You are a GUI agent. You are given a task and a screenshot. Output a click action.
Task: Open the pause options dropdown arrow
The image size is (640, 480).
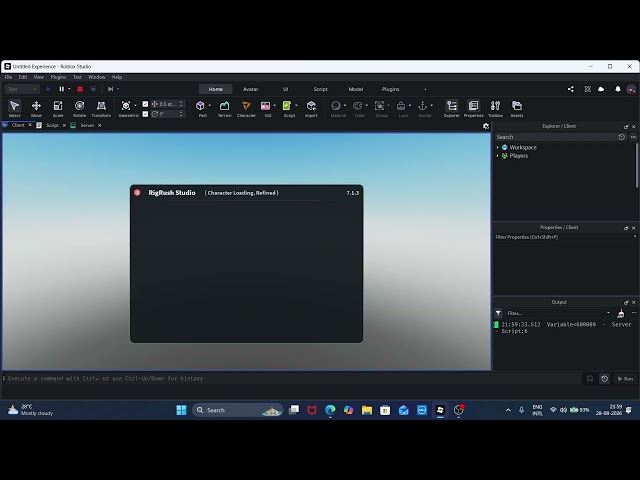click(69, 89)
